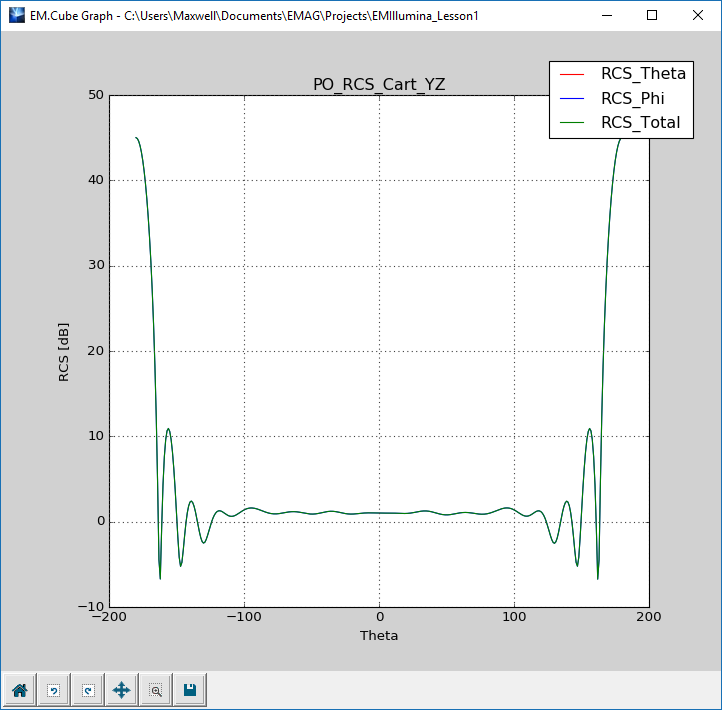Image resolution: width=722 pixels, height=710 pixels.
Task: Click the 100 tick on x-axis
Action: (514, 617)
